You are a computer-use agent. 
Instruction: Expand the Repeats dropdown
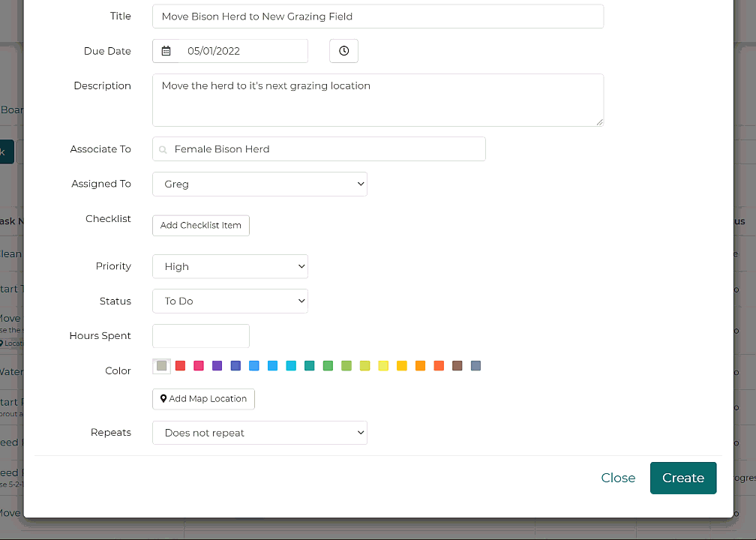259,433
